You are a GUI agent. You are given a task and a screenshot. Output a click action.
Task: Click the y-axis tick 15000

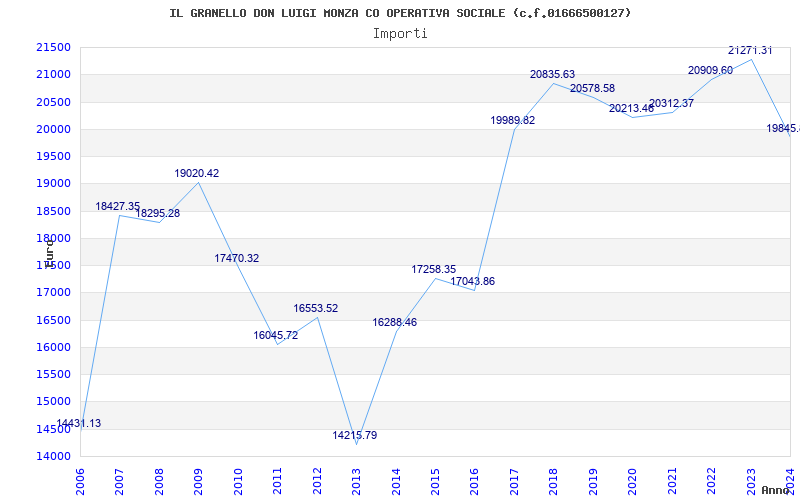pos(53,402)
